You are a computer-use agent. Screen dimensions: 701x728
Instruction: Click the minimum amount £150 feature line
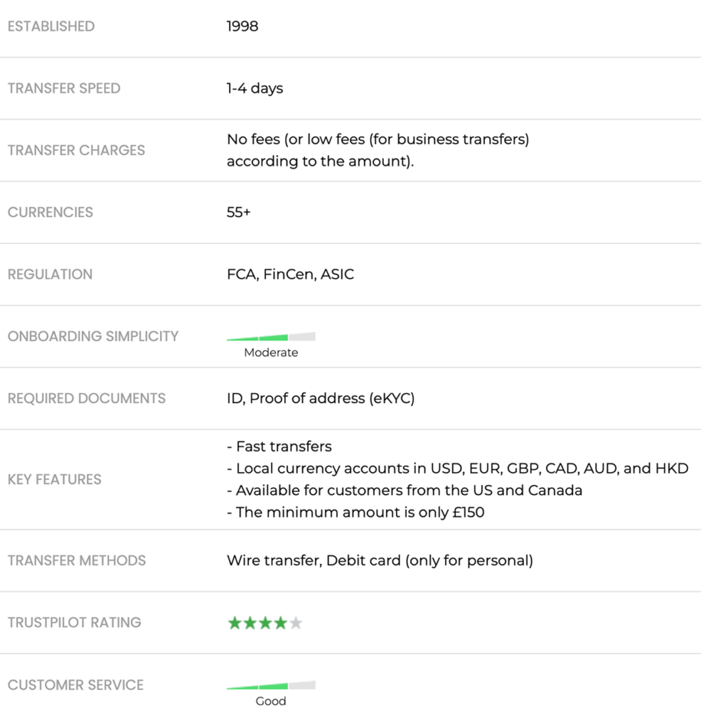click(355, 512)
